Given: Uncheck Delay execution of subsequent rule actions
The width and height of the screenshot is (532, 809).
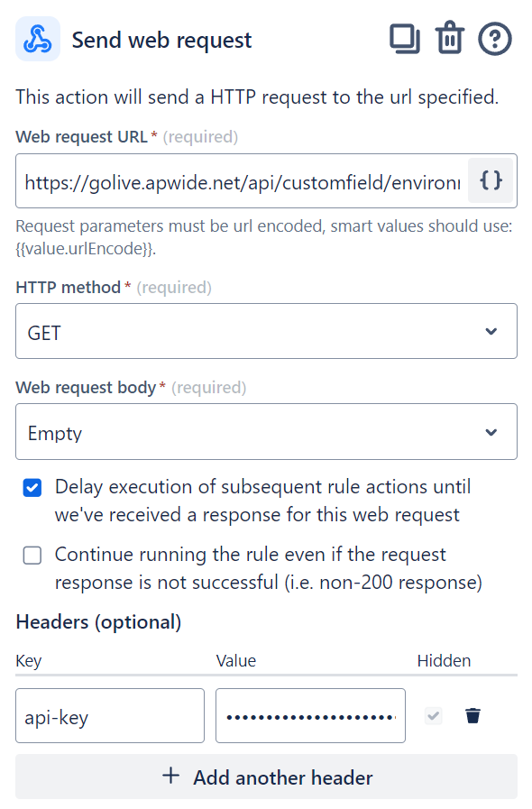Looking at the screenshot, I should (32, 488).
